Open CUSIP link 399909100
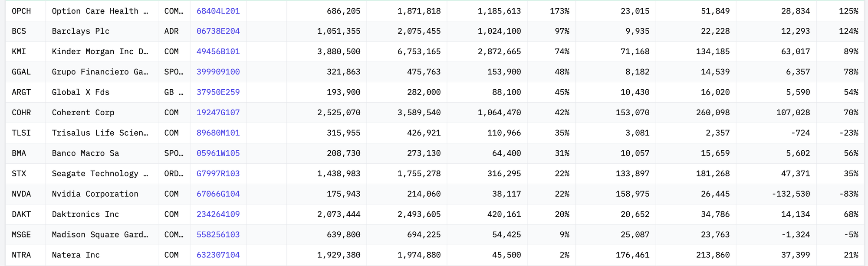The height and width of the screenshot is (266, 868). [218, 72]
